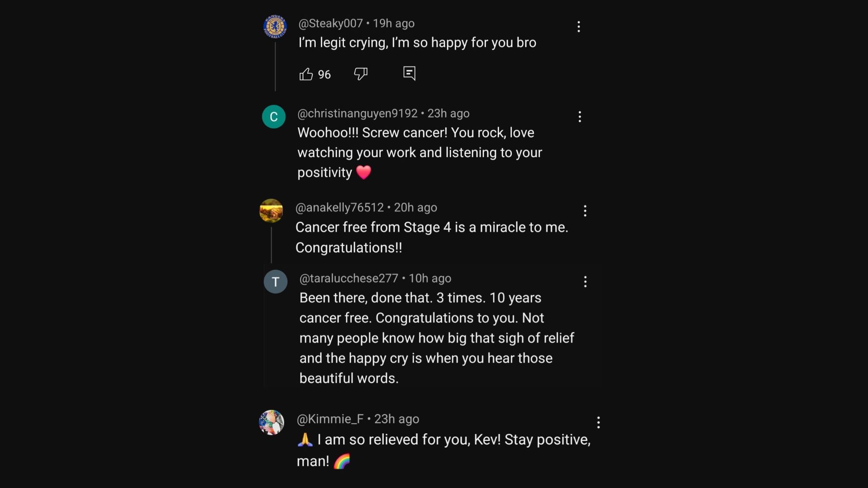Go to @christinanguyen9192's channel

click(357, 113)
